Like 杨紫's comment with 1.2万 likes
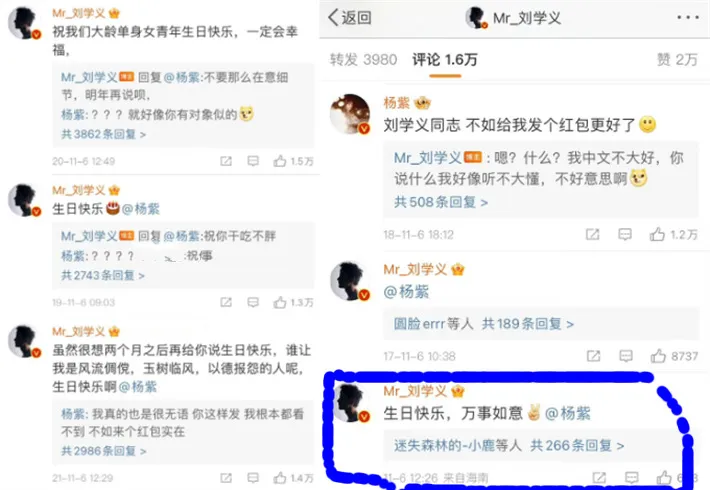 pyautogui.click(x=657, y=234)
